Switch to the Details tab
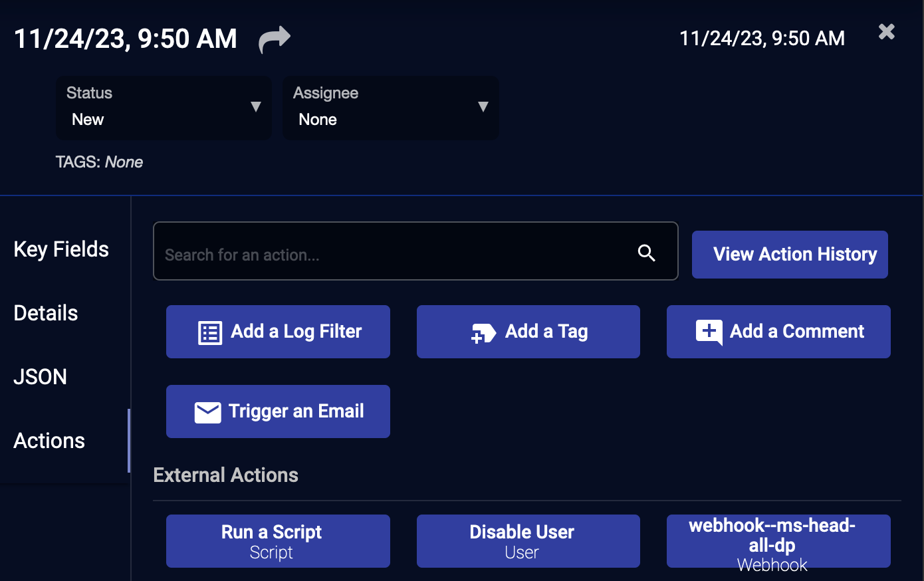 [46, 313]
